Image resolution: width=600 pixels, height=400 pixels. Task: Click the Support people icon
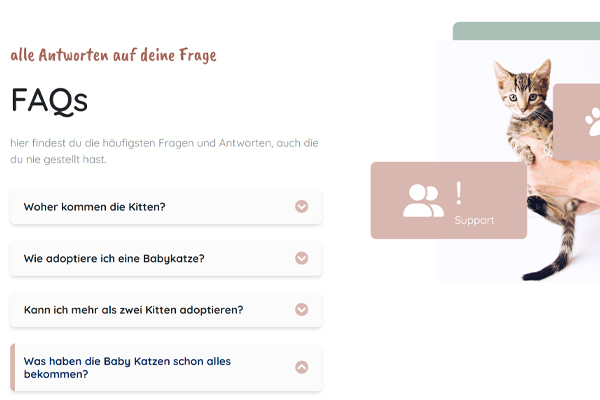pos(423,201)
